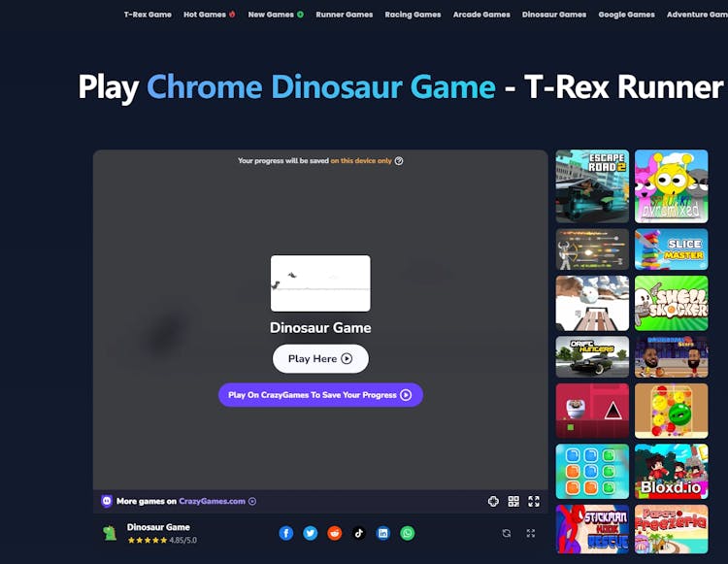Show the QR code icon
This screenshot has height=564, width=728.
pos(513,501)
